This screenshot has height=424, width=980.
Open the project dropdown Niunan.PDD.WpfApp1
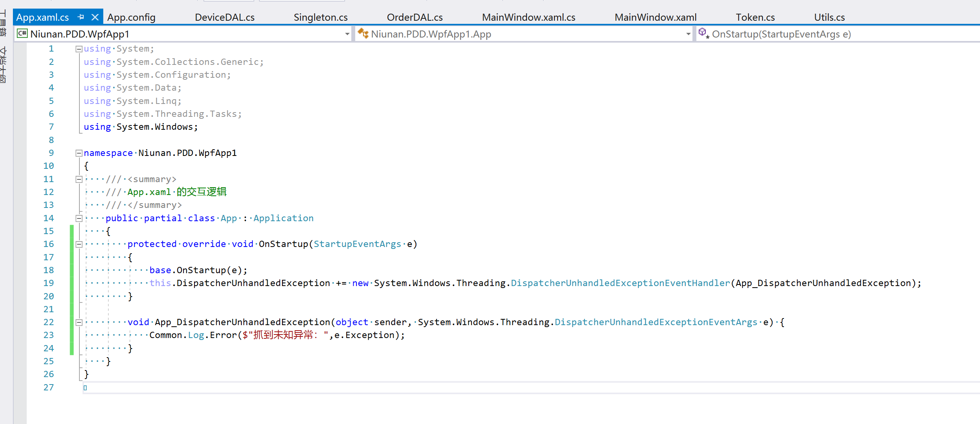347,34
